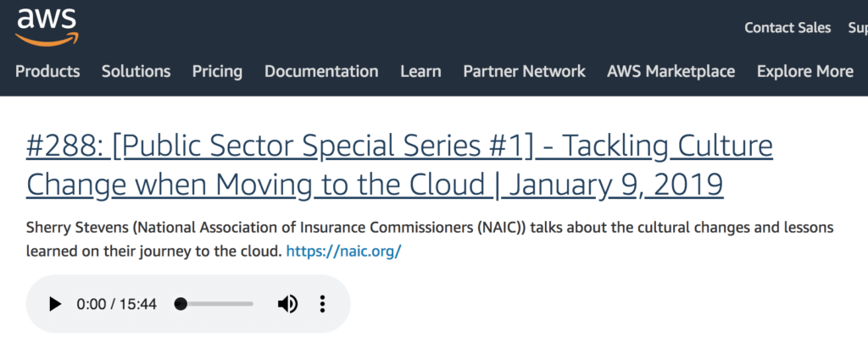Image resolution: width=868 pixels, height=359 pixels.
Task: Click the partially visible Support link
Action: click(x=858, y=28)
